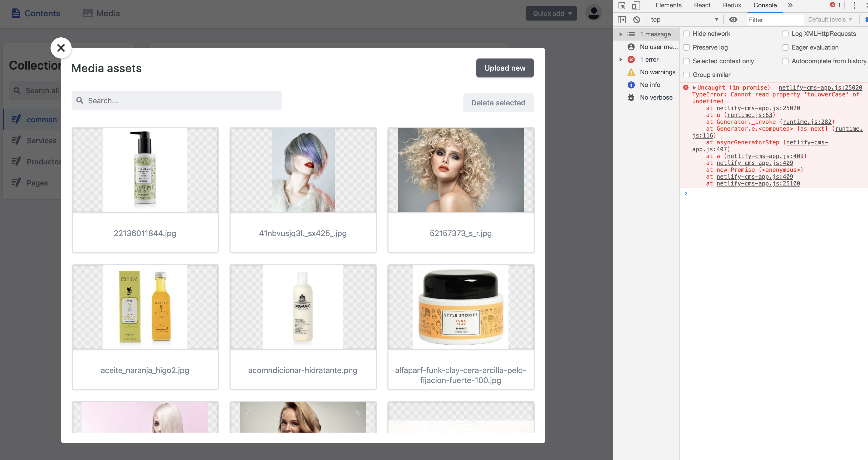Switch to the Elements tab

(668, 5)
